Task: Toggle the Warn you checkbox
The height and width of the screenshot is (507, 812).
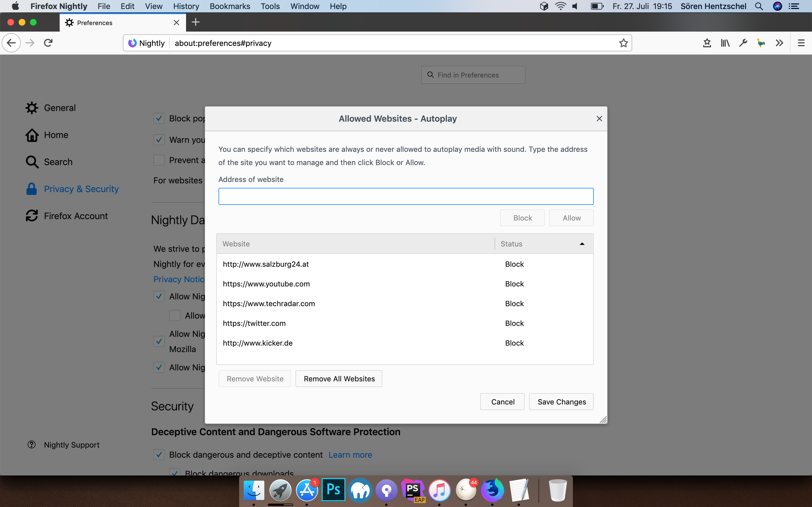Action: click(159, 139)
